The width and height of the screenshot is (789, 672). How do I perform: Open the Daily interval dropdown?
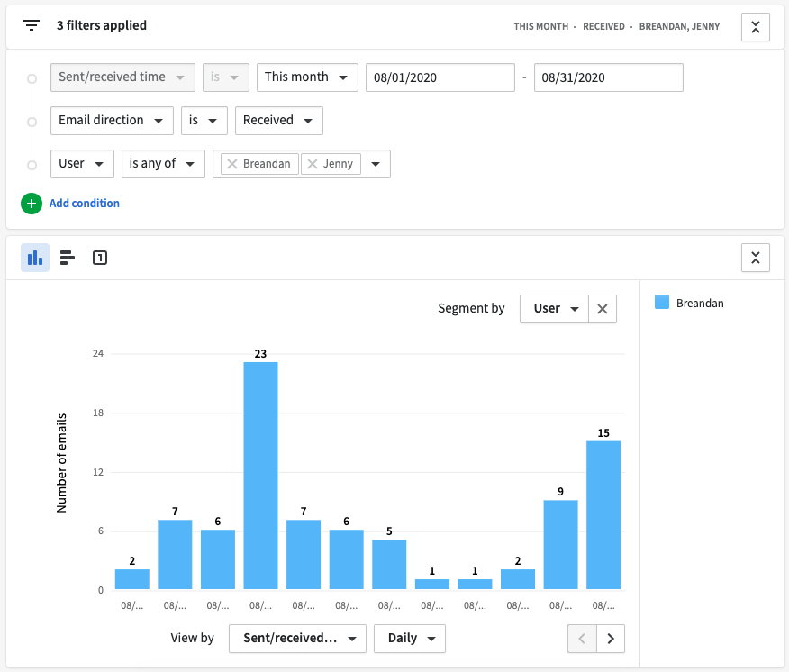tap(410, 639)
